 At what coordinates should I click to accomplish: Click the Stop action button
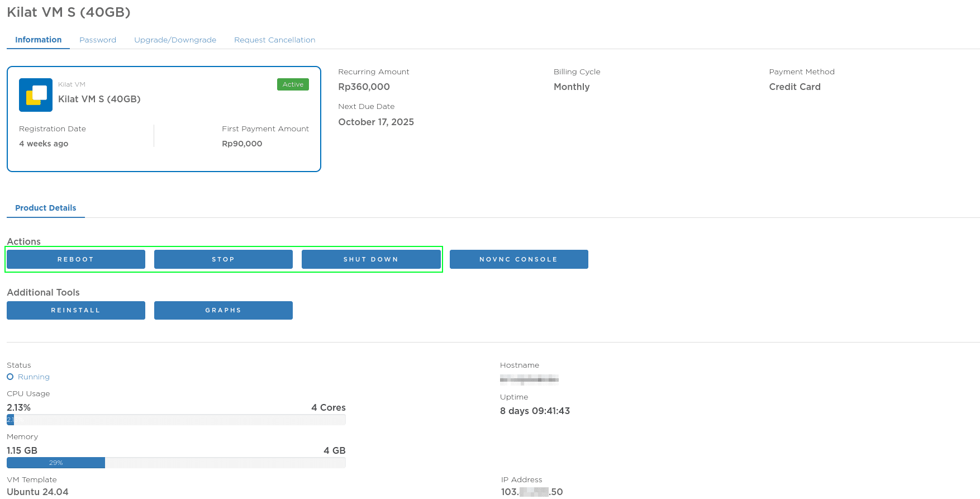(223, 259)
